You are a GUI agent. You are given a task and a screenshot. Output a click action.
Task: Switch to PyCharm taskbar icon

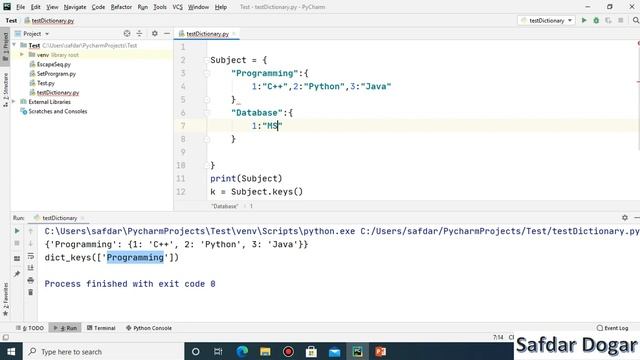pos(358,351)
